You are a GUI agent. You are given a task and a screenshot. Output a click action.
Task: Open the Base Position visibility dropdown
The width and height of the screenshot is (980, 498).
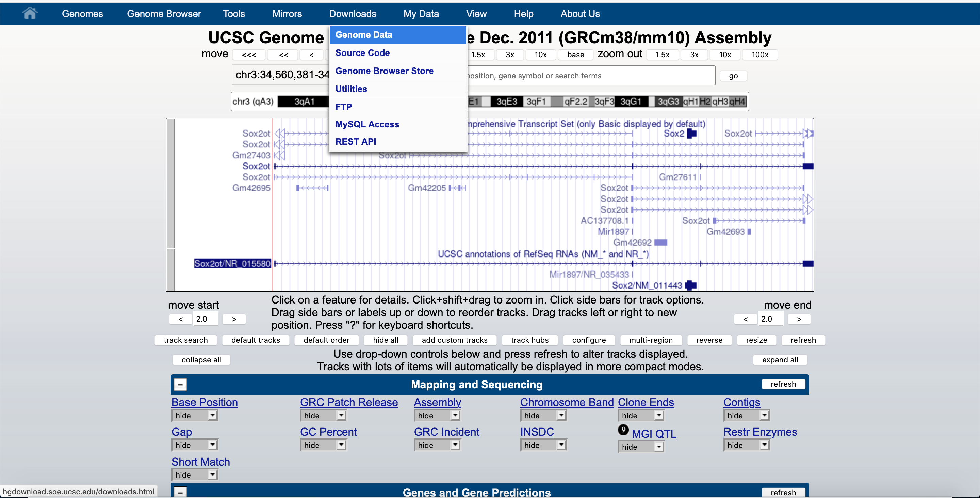pos(195,415)
